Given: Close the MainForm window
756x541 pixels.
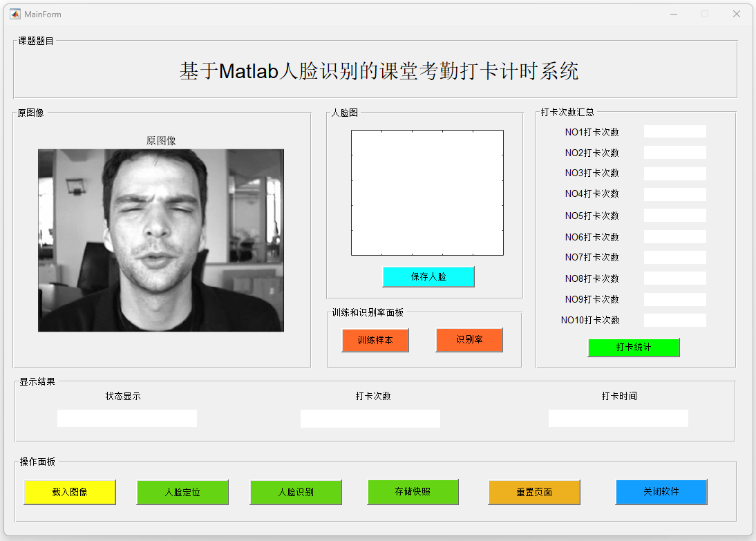Looking at the screenshot, I should pyautogui.click(x=736, y=14).
